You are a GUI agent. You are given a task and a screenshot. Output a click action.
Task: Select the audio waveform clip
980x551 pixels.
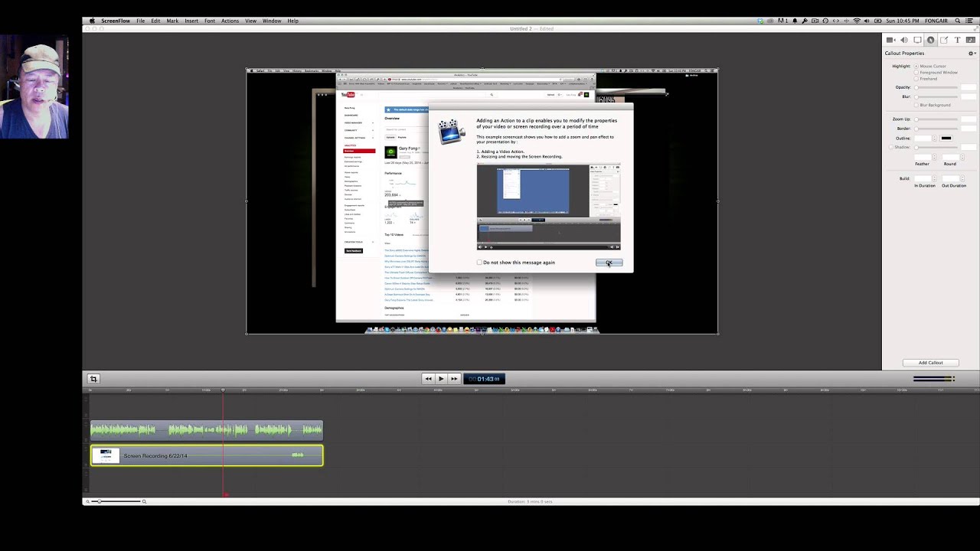tap(207, 430)
